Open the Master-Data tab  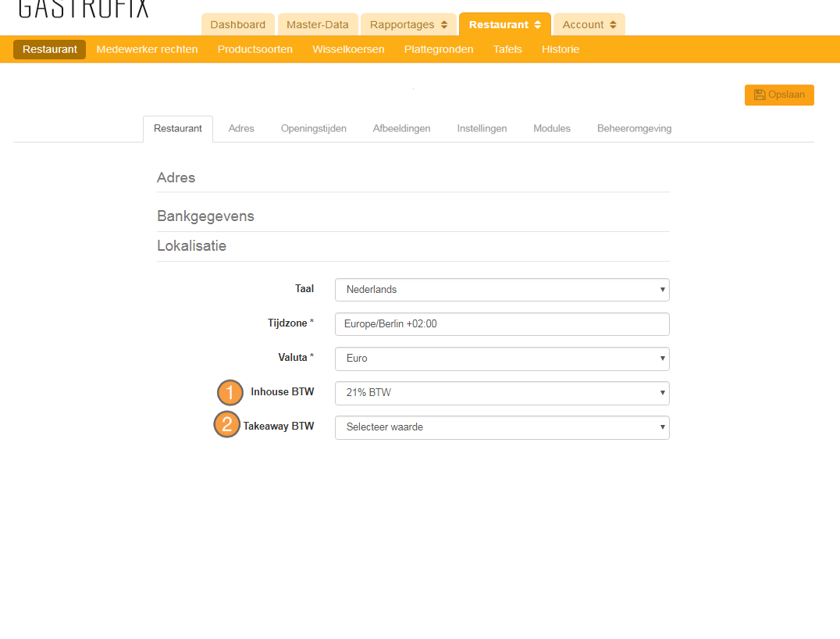[x=317, y=24]
